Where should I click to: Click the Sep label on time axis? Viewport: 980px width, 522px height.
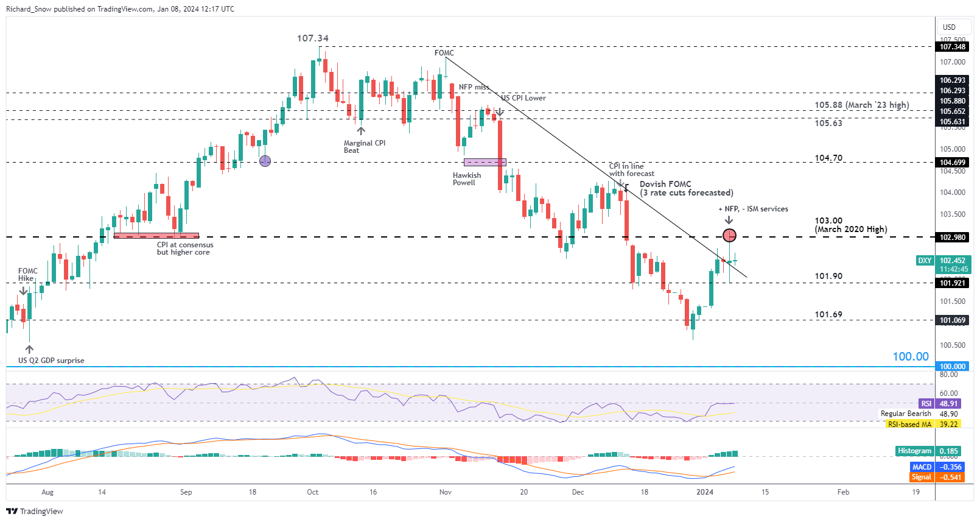186,492
